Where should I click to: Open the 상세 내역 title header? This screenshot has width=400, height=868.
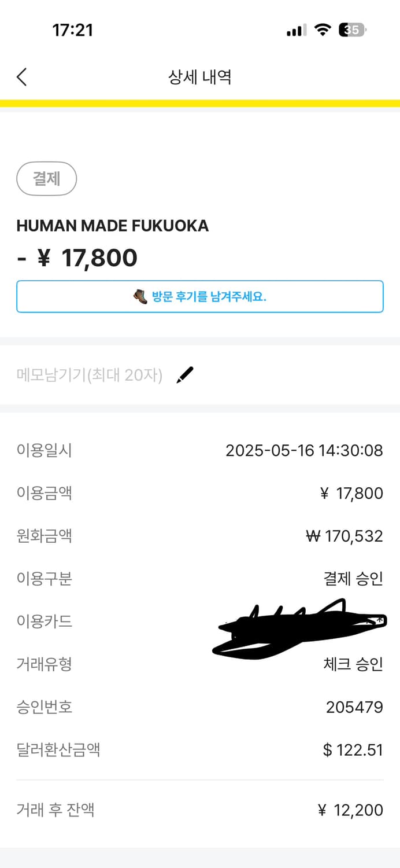click(x=199, y=76)
